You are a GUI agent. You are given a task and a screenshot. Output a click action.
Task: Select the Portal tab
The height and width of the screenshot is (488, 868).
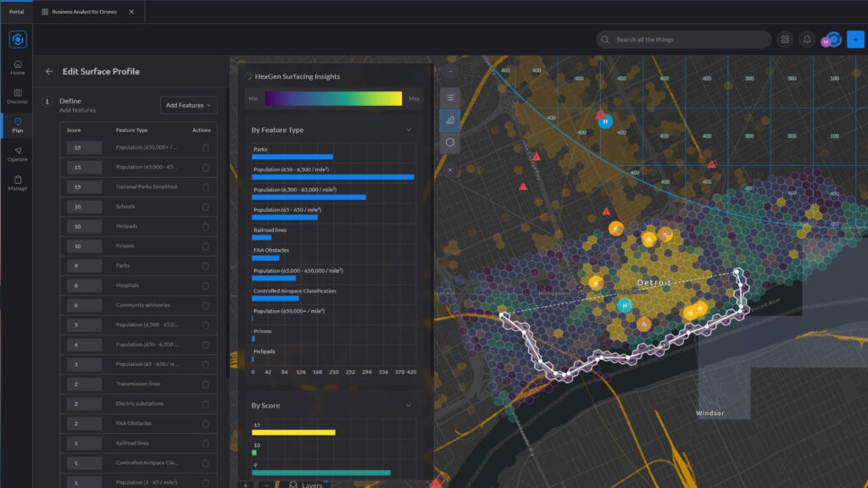point(17,12)
